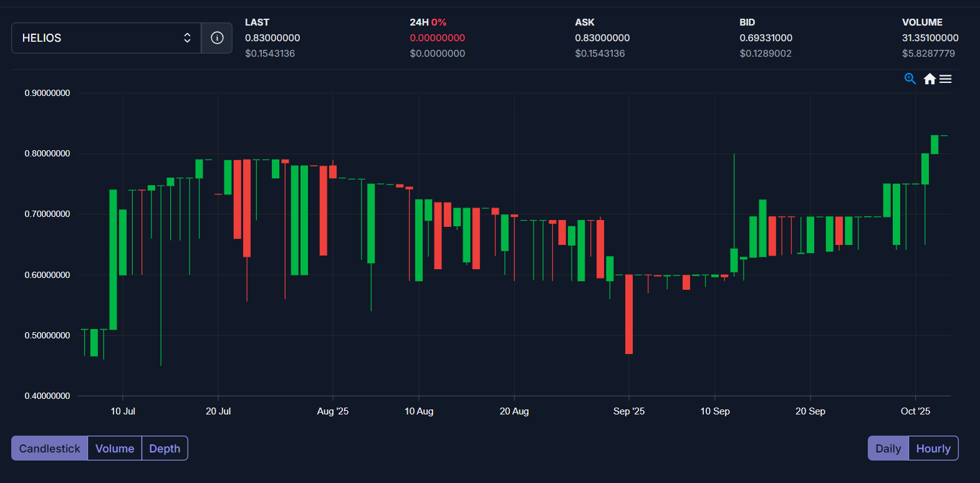Click the LAST price value 0.83000000
Viewport: 980px width, 483px height.
[272, 38]
